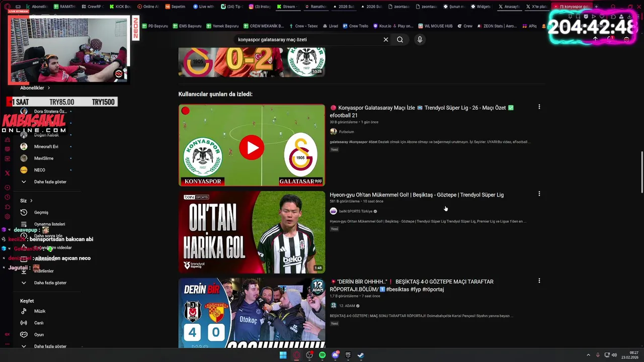Open the Galatasaray 0-2 score video thumbnail
Image resolution: width=644 pixels, height=362 pixels.
tap(252, 62)
